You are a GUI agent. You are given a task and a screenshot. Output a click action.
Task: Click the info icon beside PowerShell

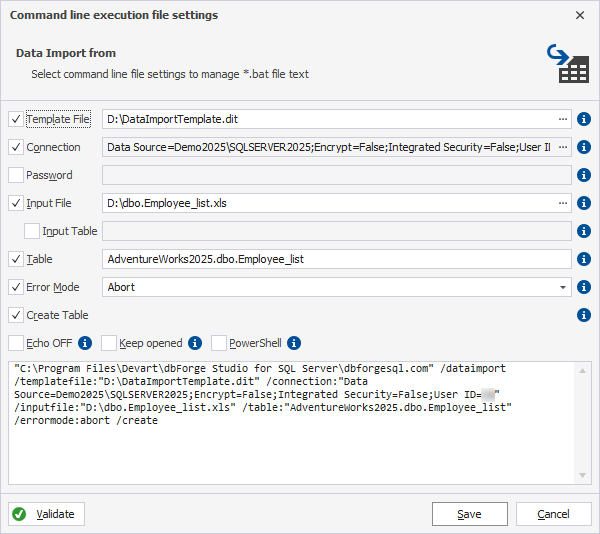tap(294, 343)
